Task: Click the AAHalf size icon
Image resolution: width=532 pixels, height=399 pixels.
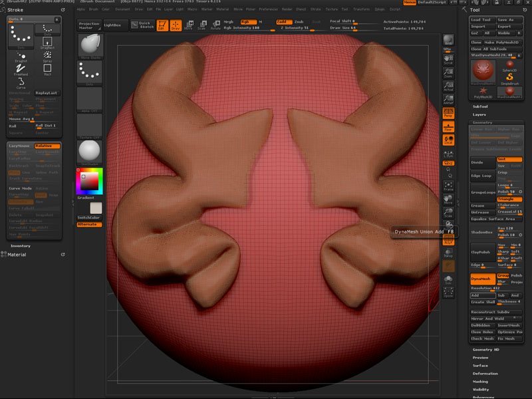Action: pyautogui.click(x=448, y=99)
